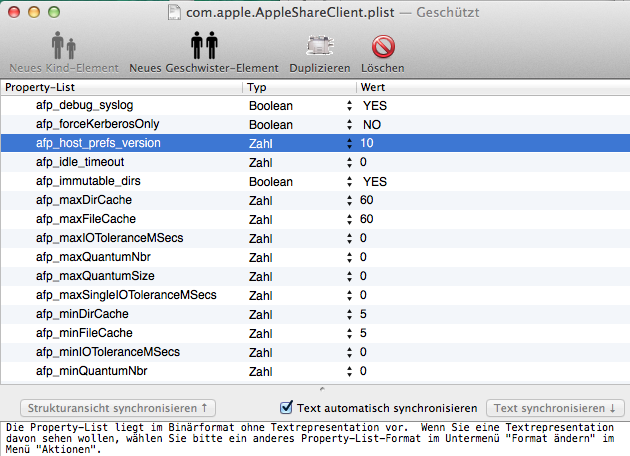Viewport: 630px width, 456px height.
Task: Select the afp_maxFileCache key
Action: (86, 219)
